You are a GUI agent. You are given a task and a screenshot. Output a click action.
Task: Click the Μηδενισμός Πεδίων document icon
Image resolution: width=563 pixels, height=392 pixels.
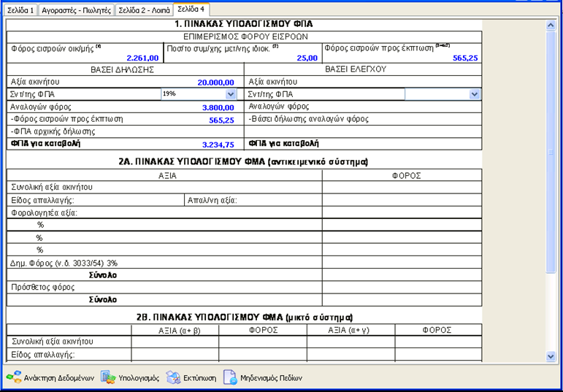(230, 377)
